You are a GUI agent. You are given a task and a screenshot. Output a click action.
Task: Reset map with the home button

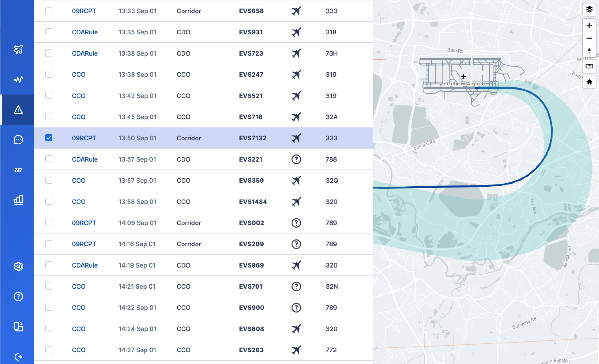point(589,82)
